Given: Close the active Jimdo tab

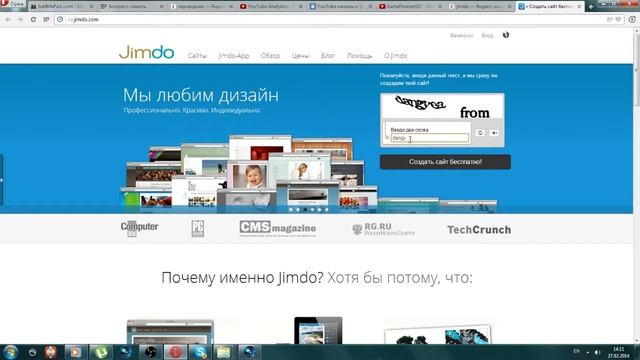Looking at the screenshot, I should (579, 7).
